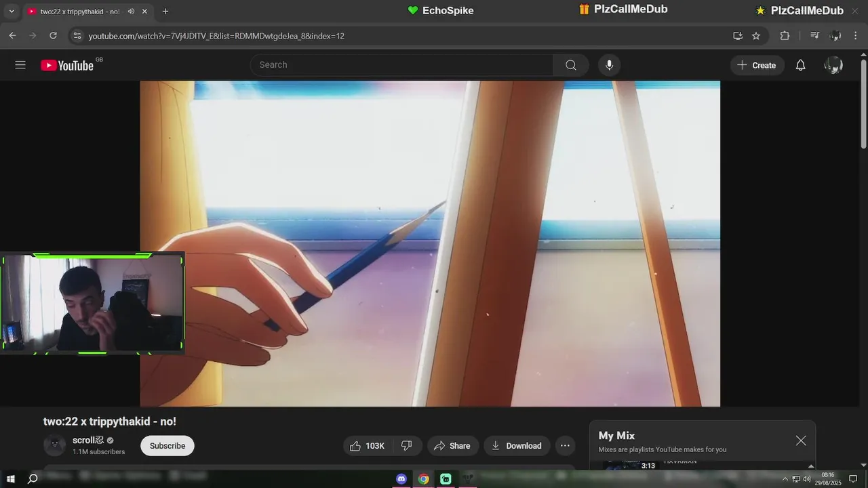Subscribe to the scroll channel
This screenshot has height=488, width=868.
167,446
